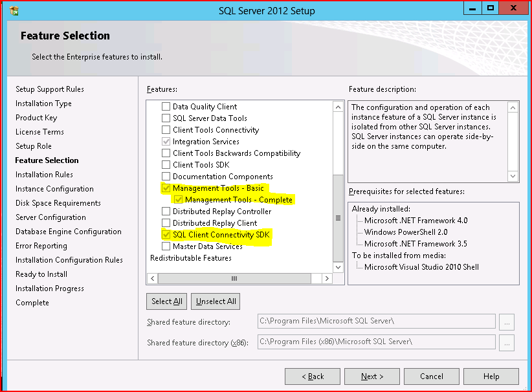Select Database Engine Configuration step
Viewport: 532px width, 392px height.
[x=69, y=232]
